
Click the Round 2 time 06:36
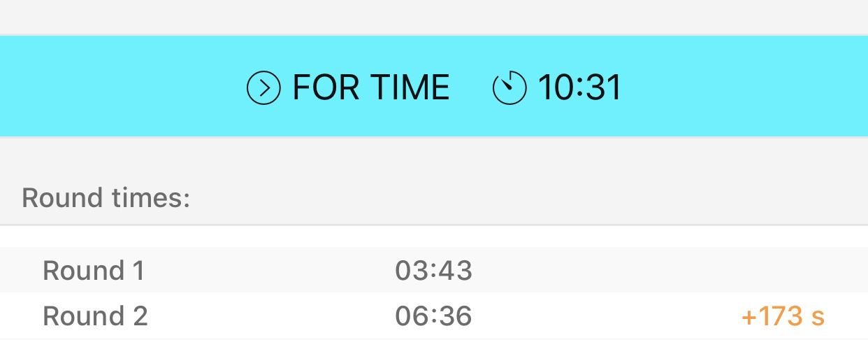tap(433, 316)
